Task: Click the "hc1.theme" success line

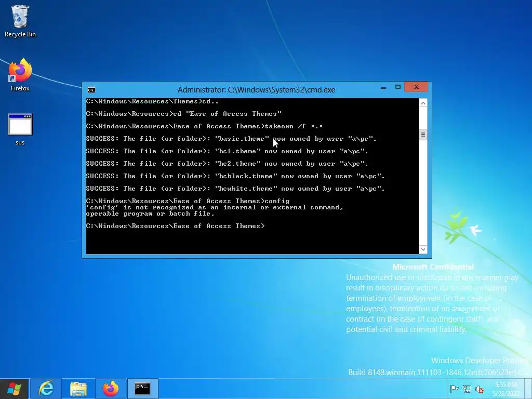Action: tap(227, 151)
